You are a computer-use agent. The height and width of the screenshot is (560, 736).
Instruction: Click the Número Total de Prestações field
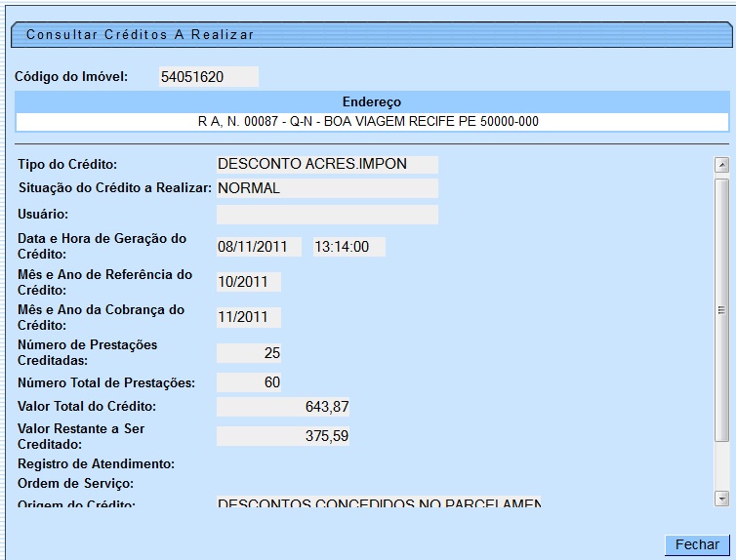[x=249, y=382]
